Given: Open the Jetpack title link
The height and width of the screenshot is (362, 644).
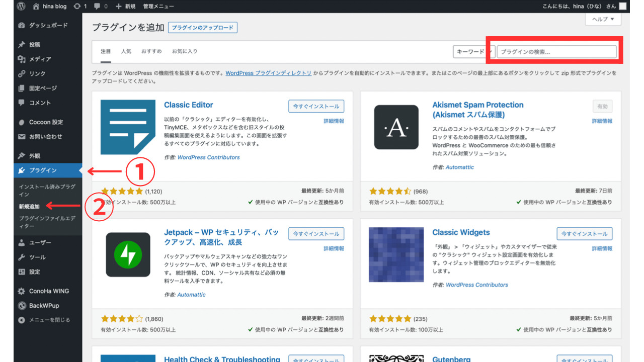Looking at the screenshot, I should coord(221,237).
